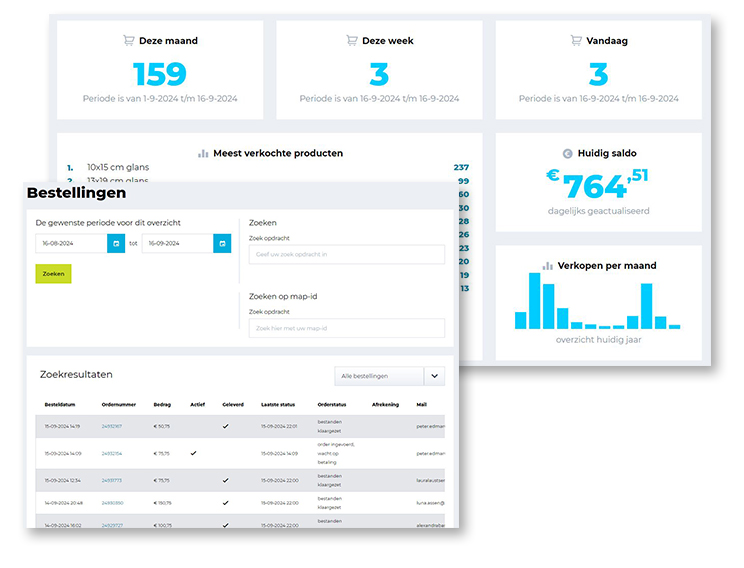Click the tallest bar in Verkopen per maand
The width and height of the screenshot is (744, 568).
click(x=535, y=301)
